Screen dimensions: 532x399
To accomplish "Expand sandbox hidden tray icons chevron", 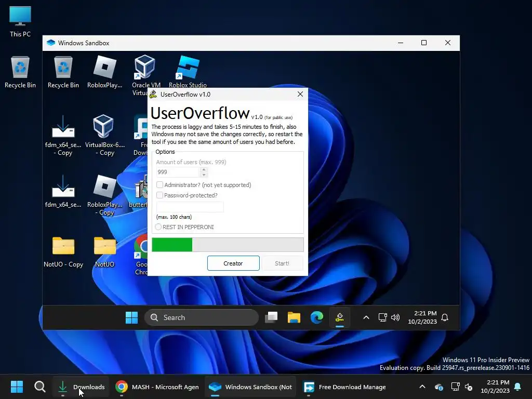I will pos(366,317).
